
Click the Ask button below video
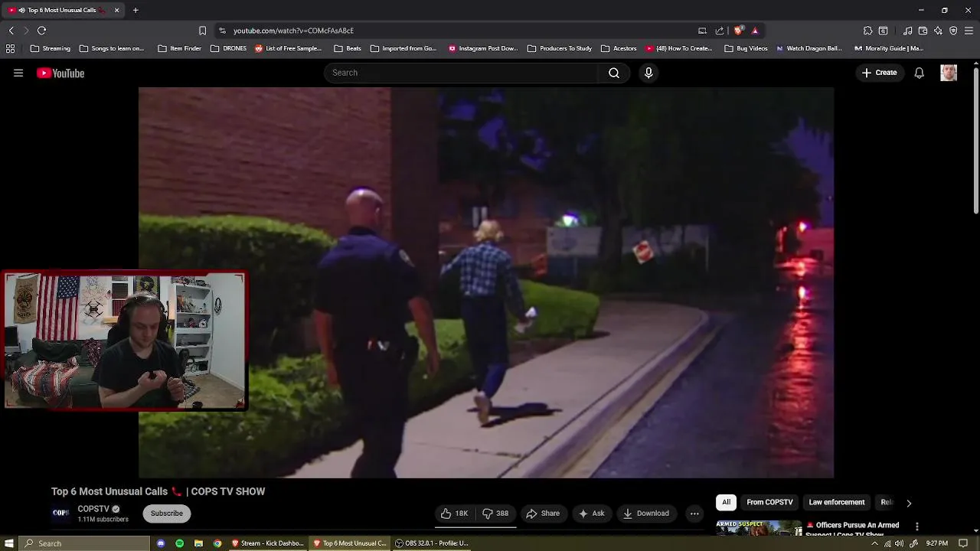pyautogui.click(x=591, y=514)
